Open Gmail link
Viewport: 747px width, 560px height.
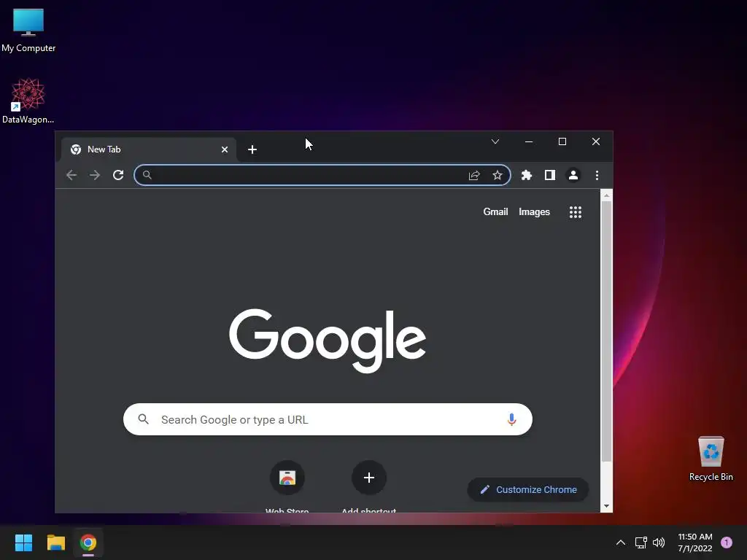(x=495, y=212)
